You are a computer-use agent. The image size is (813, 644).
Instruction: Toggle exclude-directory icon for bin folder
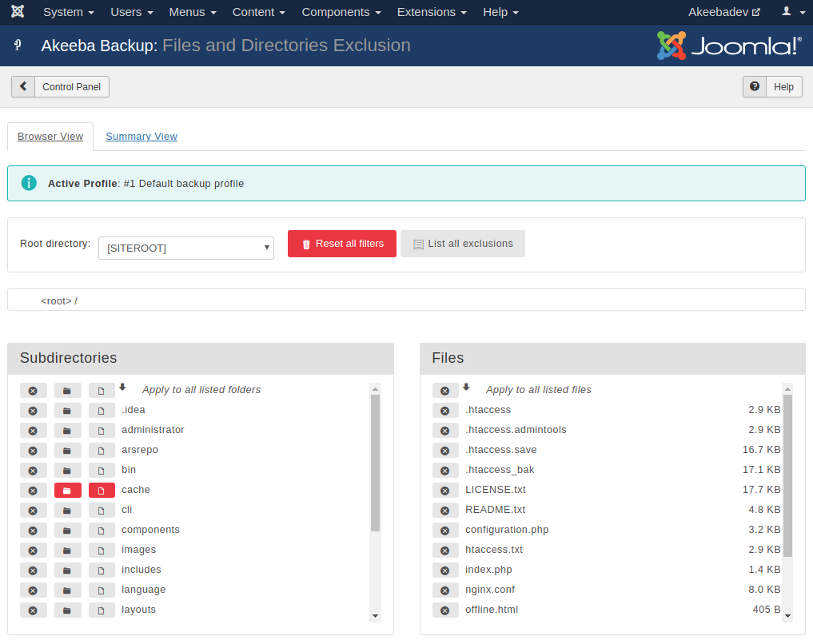coord(34,471)
